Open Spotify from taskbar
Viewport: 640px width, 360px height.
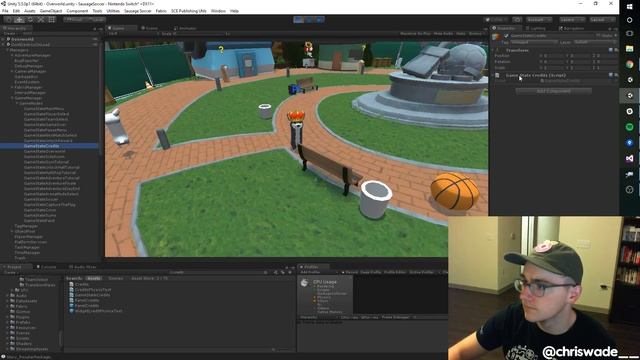point(629,127)
